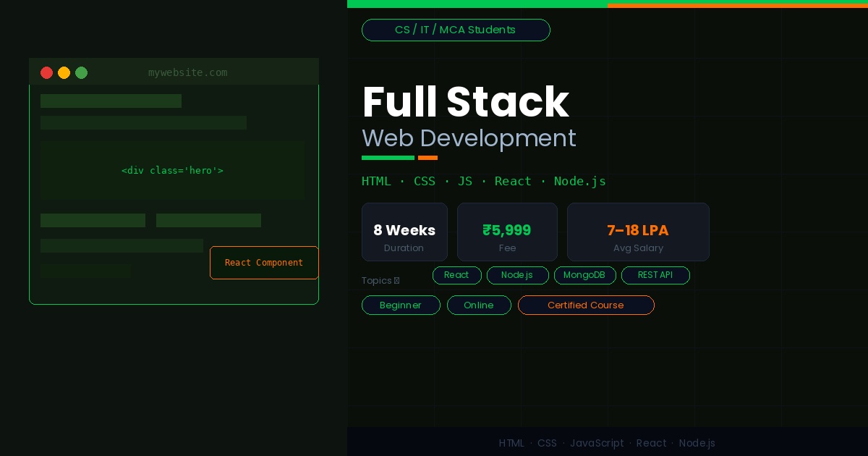Click the Full Stack heading
The image size is (868, 456).
click(x=465, y=102)
